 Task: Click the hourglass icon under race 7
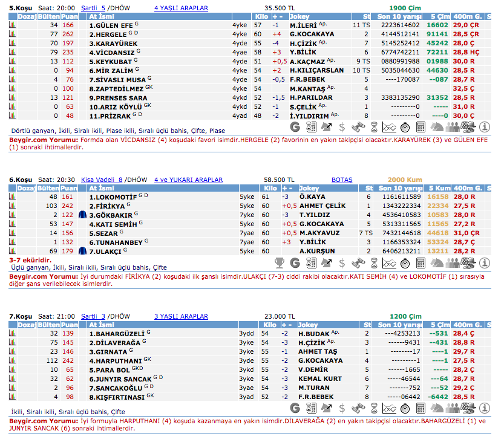[x=374, y=408]
